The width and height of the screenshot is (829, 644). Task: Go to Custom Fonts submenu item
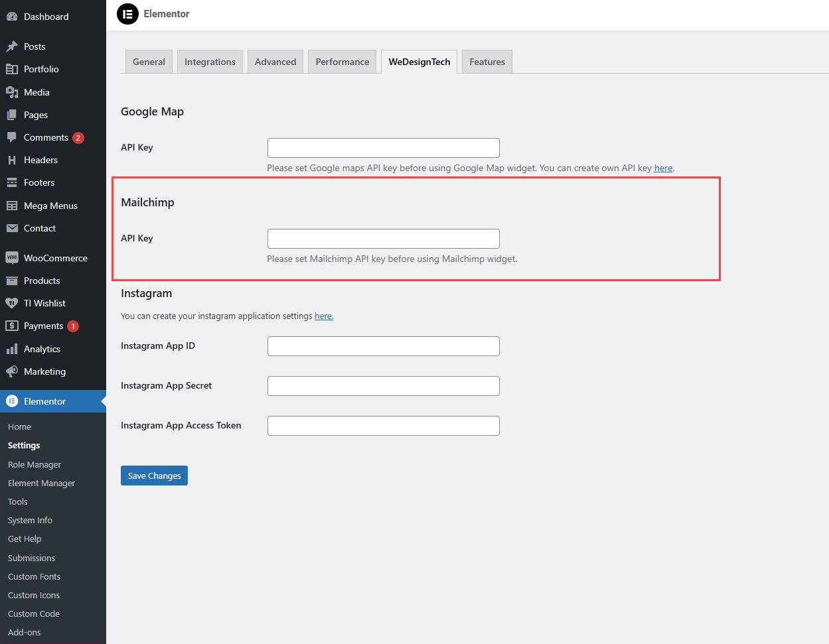click(x=34, y=576)
